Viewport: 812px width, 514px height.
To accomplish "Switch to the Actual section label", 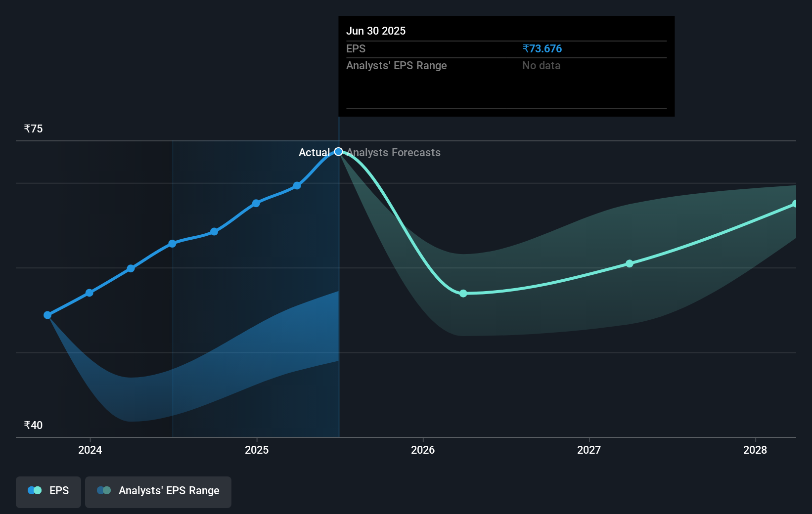I will pos(315,152).
